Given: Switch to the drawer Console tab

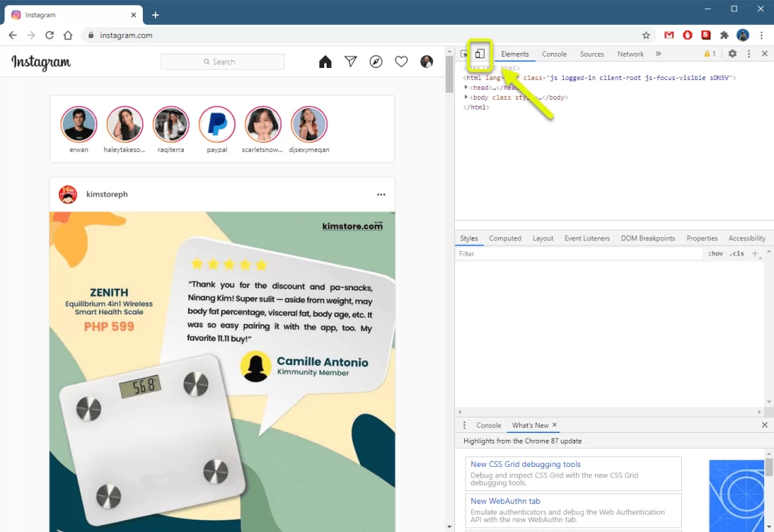Looking at the screenshot, I should [489, 425].
